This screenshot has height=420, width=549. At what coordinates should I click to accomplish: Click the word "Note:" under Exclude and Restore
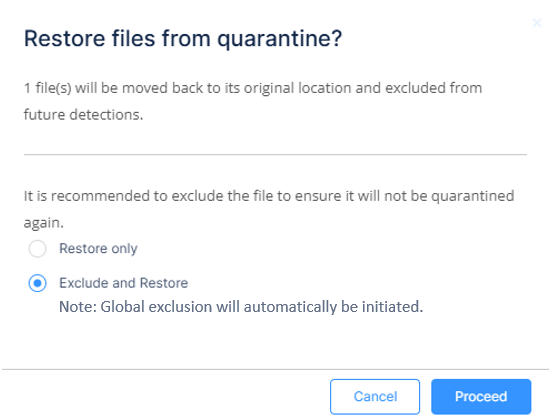pyautogui.click(x=78, y=307)
